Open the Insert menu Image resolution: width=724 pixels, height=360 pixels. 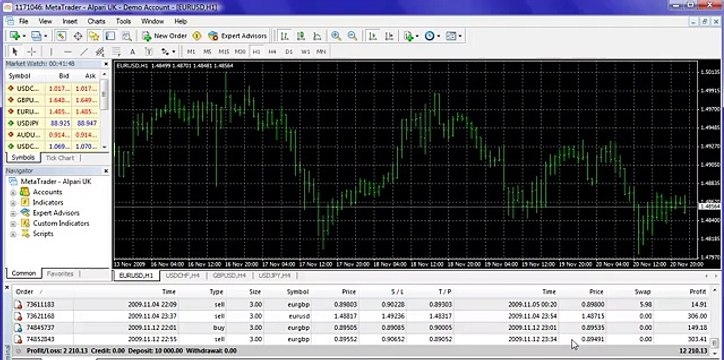click(x=70, y=21)
